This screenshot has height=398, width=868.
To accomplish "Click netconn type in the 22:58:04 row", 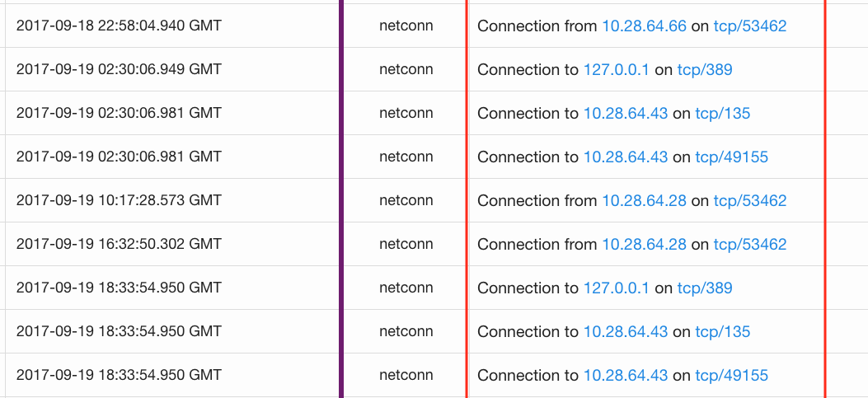I will point(406,26).
